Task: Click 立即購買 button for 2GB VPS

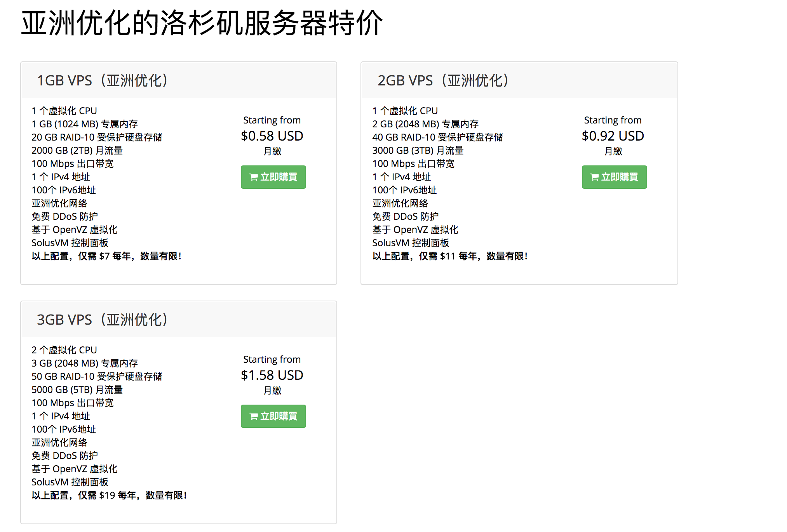Action: point(614,177)
